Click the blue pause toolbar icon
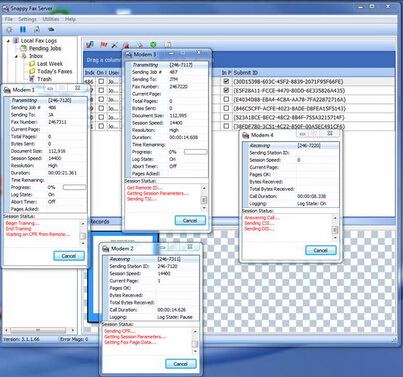Screen dimensions: 403x377 [x=23, y=30]
